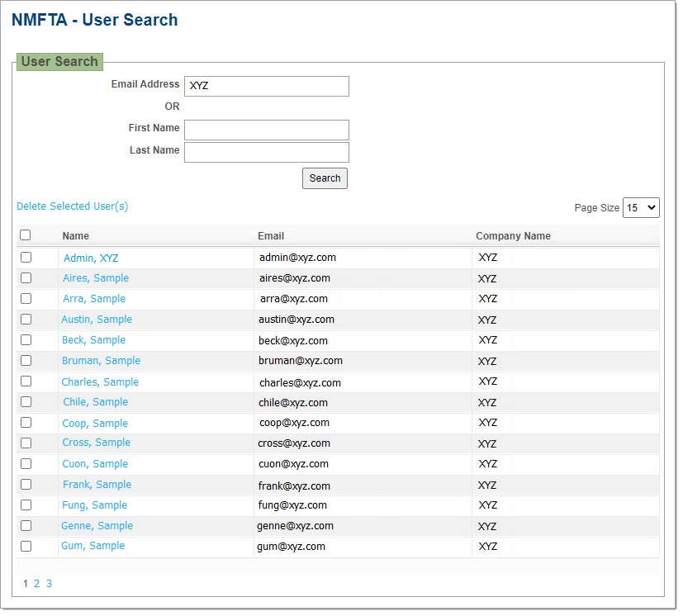
Task: Click the Email column header
Action: (271, 236)
